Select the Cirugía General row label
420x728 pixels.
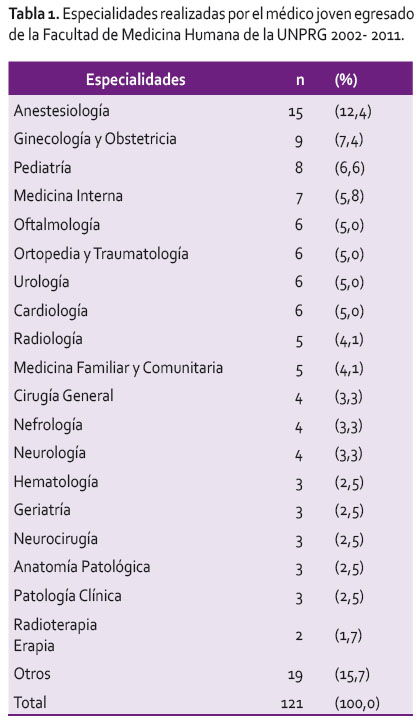[64, 396]
